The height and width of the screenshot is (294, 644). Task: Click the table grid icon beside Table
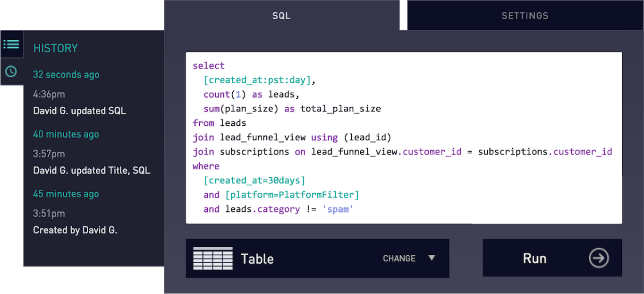tap(213, 258)
